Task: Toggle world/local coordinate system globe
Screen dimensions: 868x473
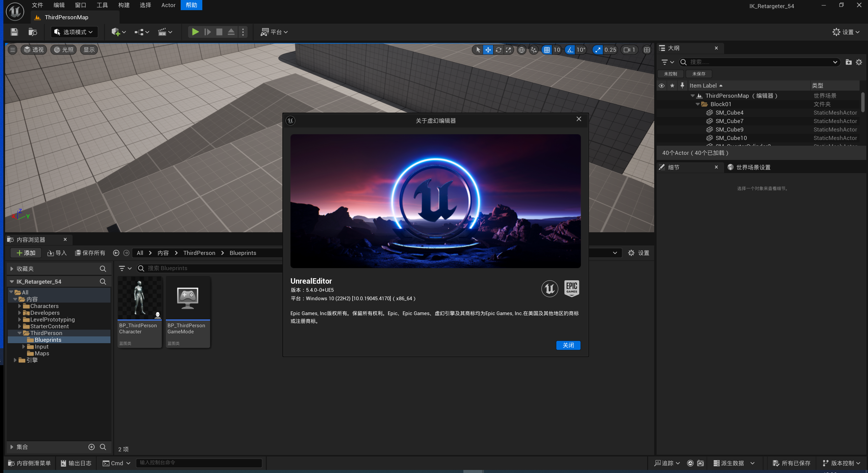Action: point(521,50)
